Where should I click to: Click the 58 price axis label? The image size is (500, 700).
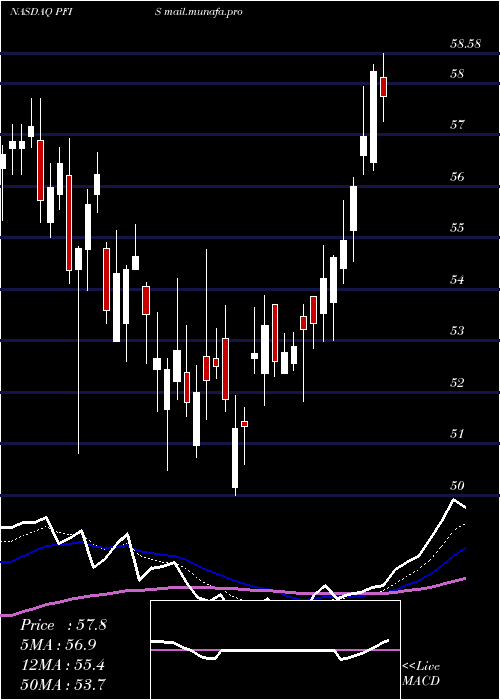click(x=457, y=74)
